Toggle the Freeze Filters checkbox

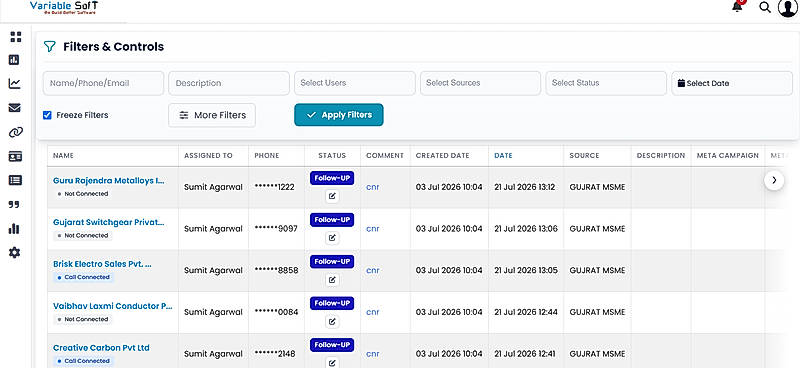coord(47,115)
